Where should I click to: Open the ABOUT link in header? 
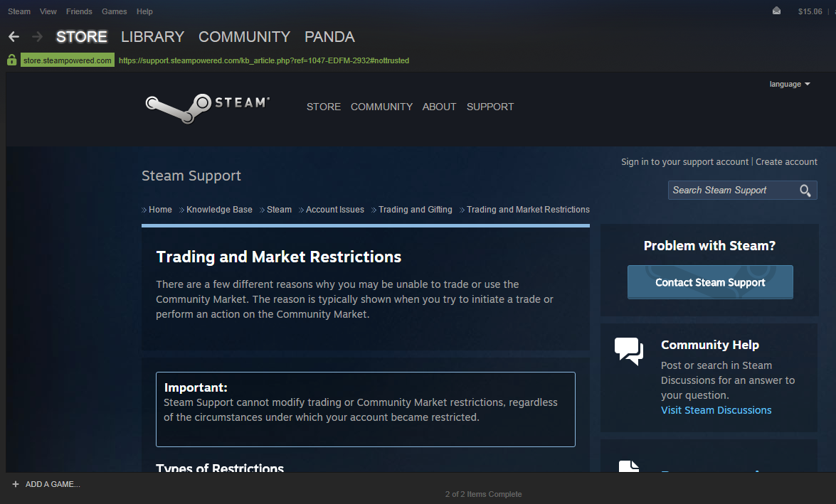coord(439,107)
